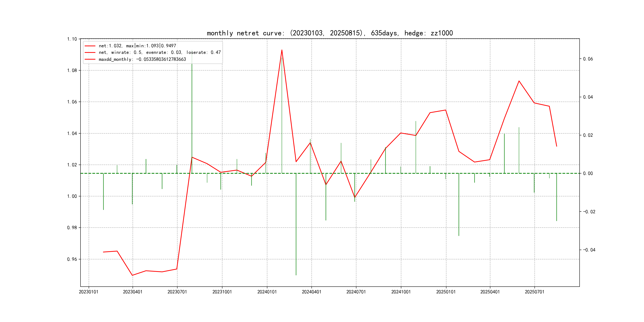Viewport: 644px width, 322px height.
Task: Click the 1.00 left axis tick label
Action: pos(72,196)
